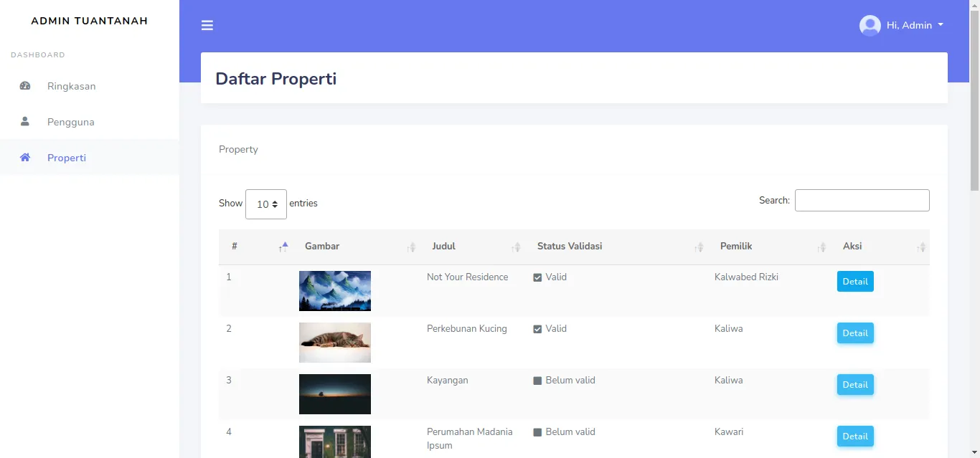
Task: Click the hamburger menu toggle icon
Action: [207, 26]
